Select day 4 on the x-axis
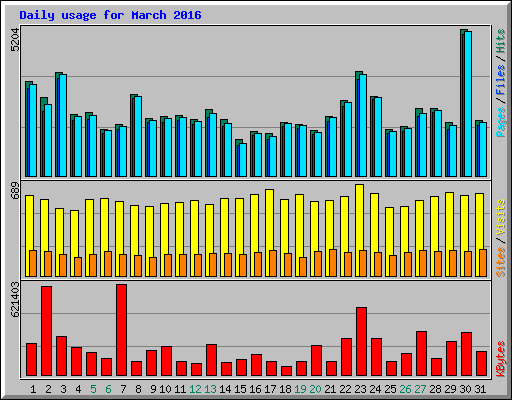 (x=78, y=389)
